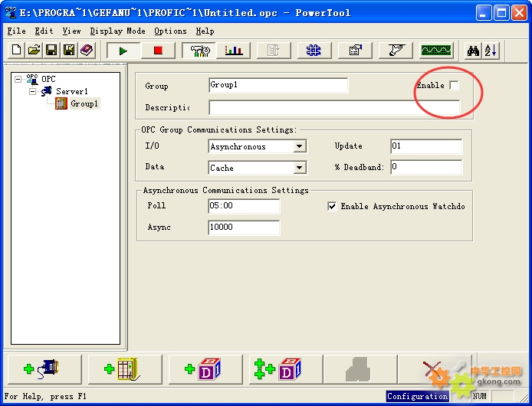Click the Description input field
The width and height of the screenshot is (532, 406).
[334, 107]
